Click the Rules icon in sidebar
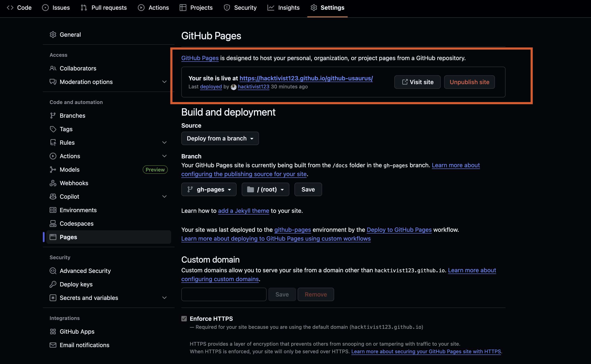The height and width of the screenshot is (364, 591). click(x=53, y=143)
